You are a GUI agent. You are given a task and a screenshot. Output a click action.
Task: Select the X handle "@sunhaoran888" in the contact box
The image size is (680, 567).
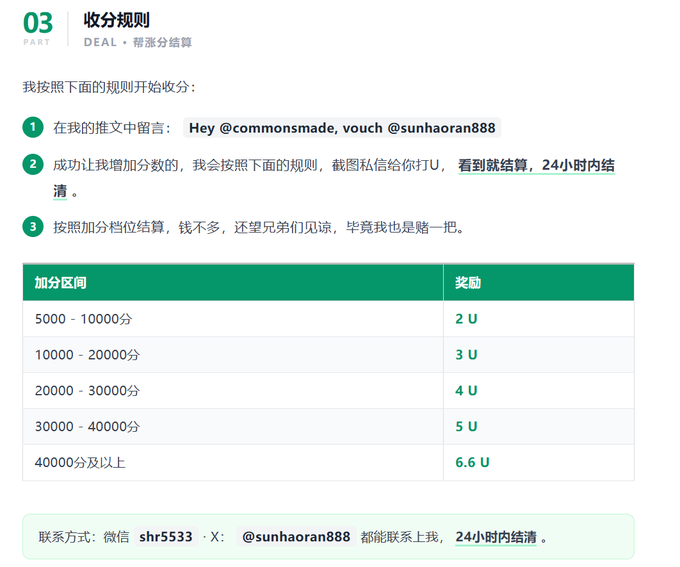click(296, 537)
